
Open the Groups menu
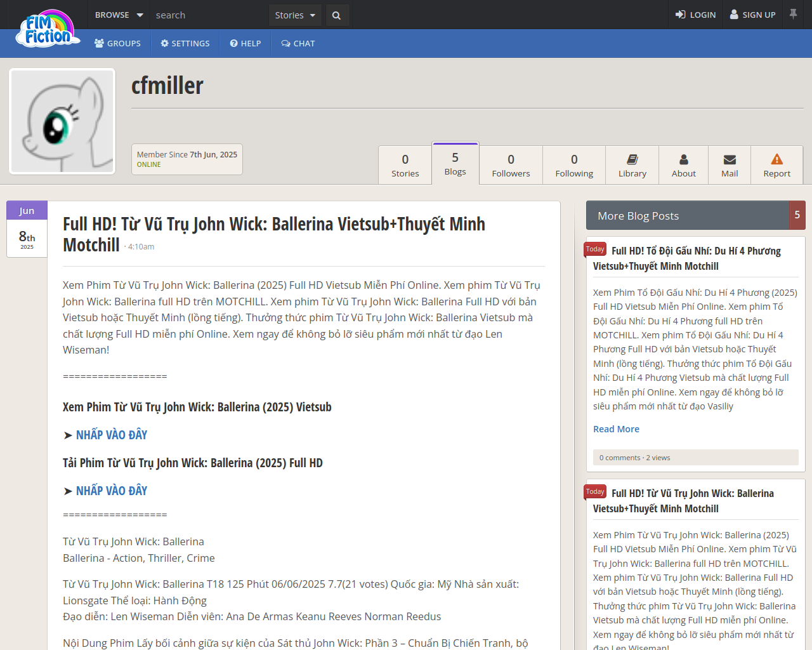pyautogui.click(x=117, y=43)
